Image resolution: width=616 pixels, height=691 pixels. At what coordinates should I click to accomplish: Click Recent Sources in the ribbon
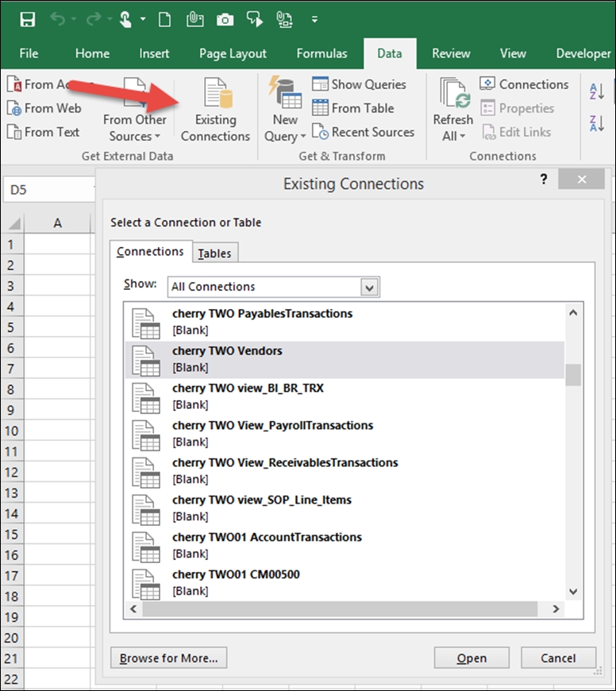point(364,132)
